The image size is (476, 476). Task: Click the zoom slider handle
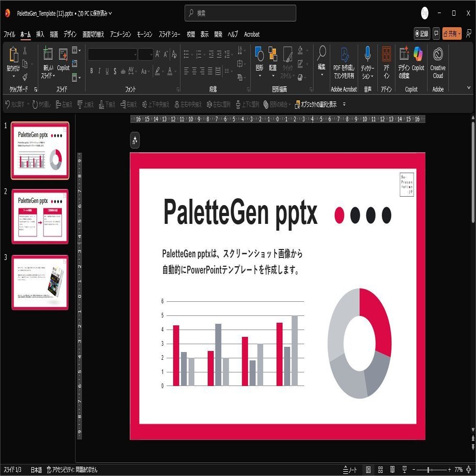(428, 470)
